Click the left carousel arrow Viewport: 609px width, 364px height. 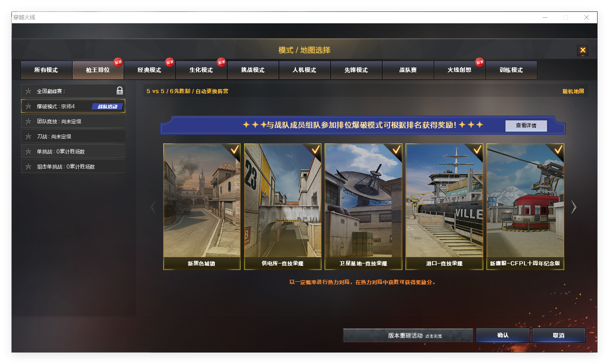(153, 207)
